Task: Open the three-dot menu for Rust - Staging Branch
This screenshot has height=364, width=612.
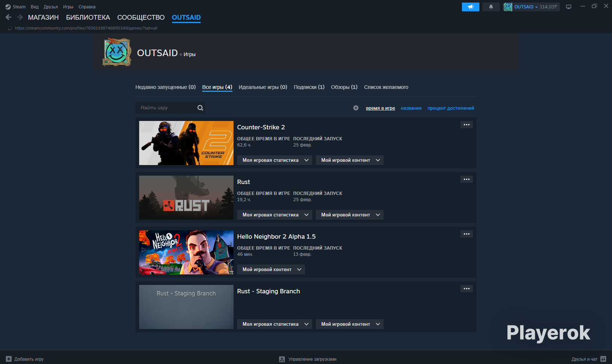Action: 467,289
